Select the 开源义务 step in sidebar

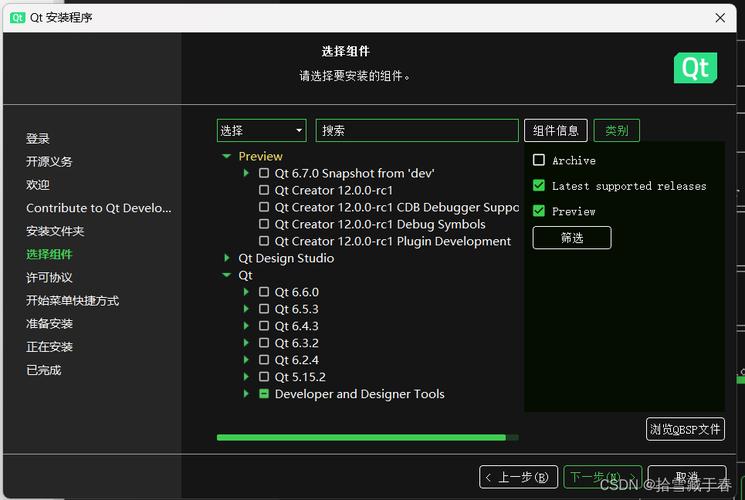tap(49, 162)
